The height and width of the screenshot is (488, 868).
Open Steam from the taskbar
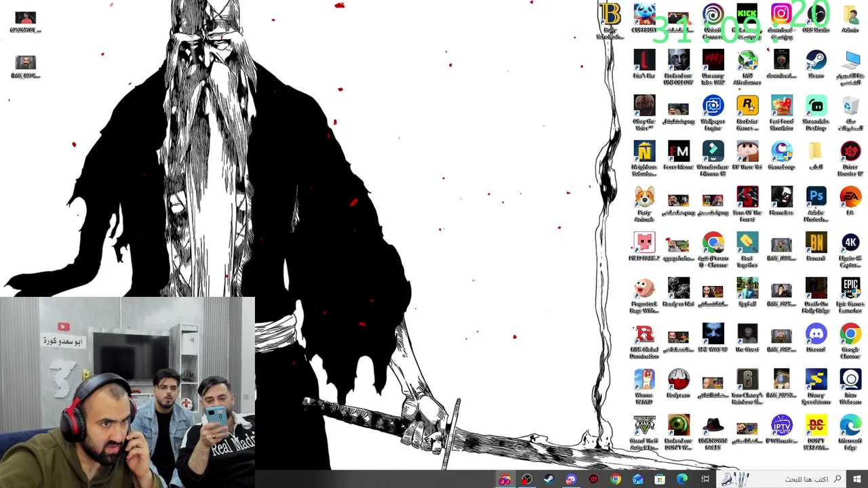click(548, 479)
